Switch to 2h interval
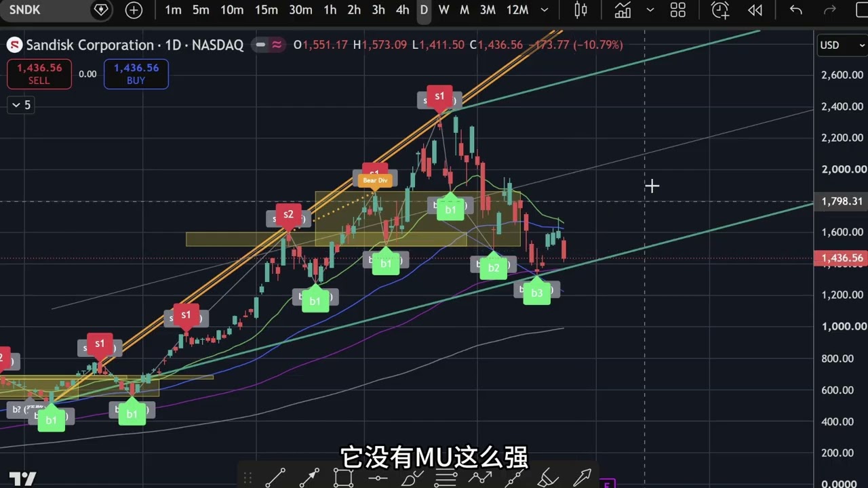Image resolution: width=868 pixels, height=488 pixels. click(354, 10)
